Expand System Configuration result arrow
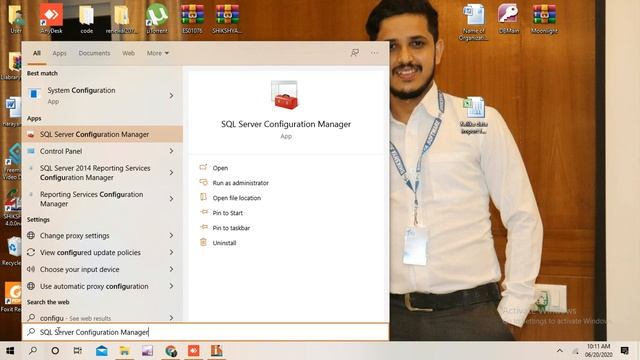This screenshot has height=360, width=640. pos(171,96)
